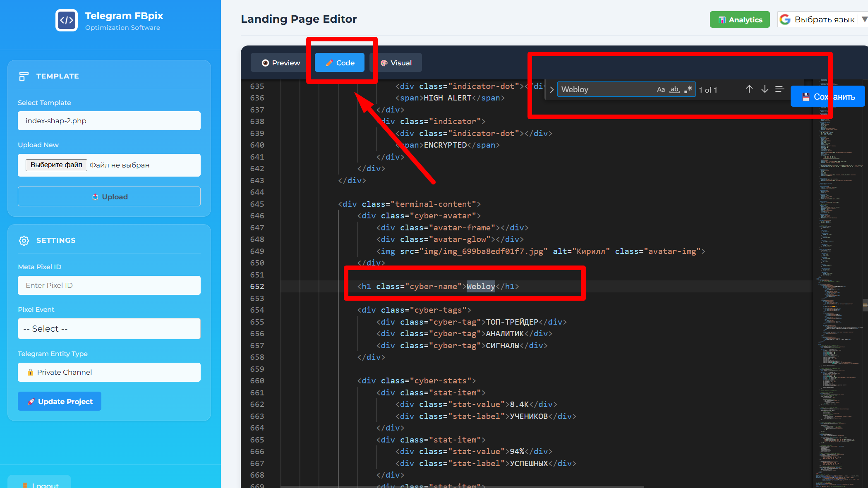Open the Select Template dropdown

(x=109, y=121)
